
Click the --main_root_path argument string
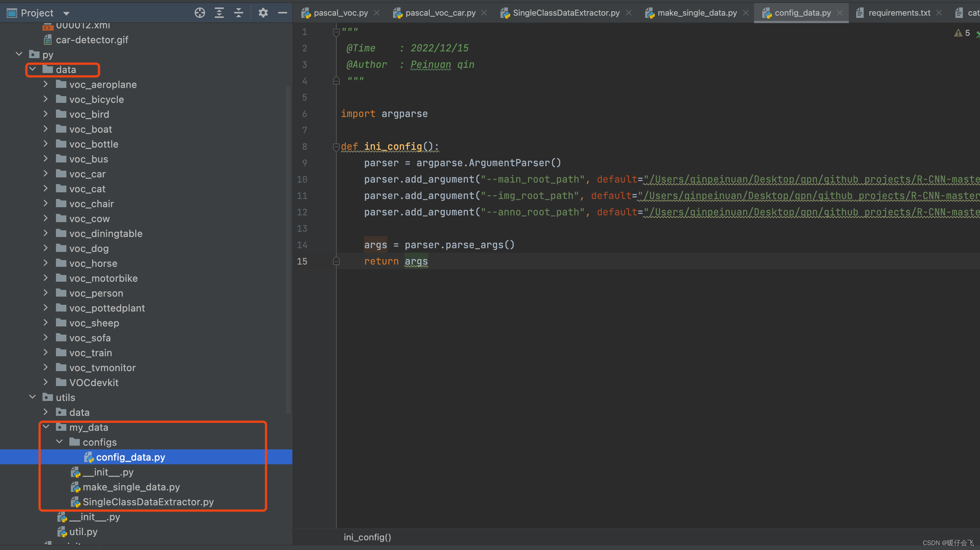(533, 179)
